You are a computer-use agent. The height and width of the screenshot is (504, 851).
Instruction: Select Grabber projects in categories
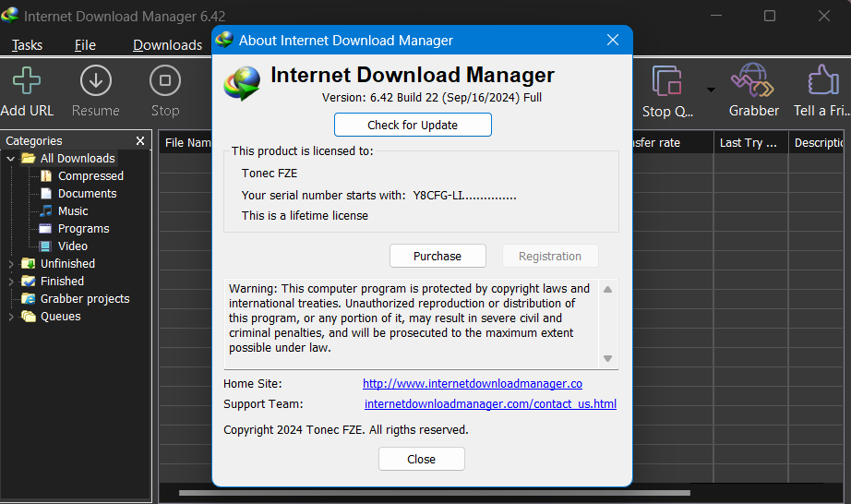85,299
